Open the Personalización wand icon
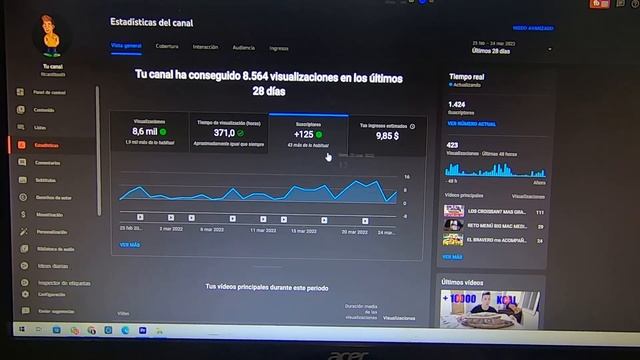The width and height of the screenshot is (640, 360). [x=24, y=231]
